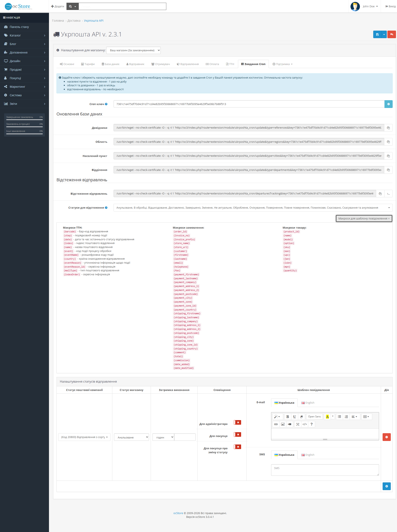
Task: Copy the Населений пункт cron command
Action: point(388,156)
